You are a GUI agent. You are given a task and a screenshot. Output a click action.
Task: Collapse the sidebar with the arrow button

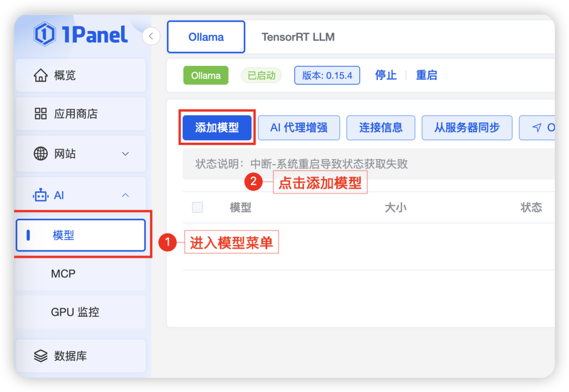[x=151, y=36]
